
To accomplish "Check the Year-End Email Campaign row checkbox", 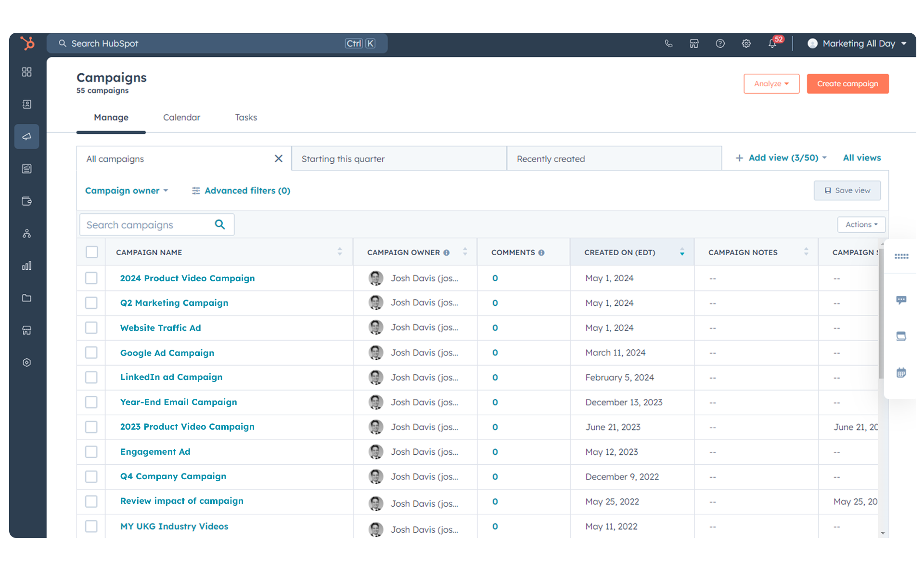I will coord(91,402).
